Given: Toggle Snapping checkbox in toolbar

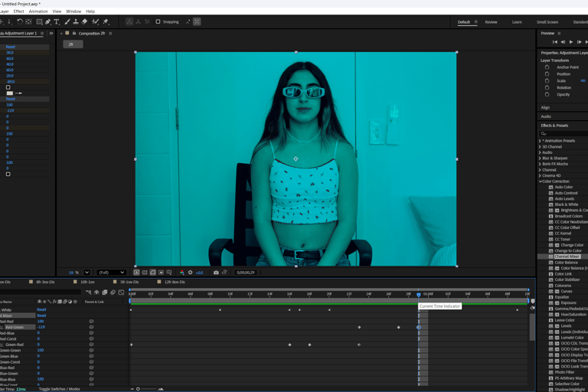Looking at the screenshot, I should [x=158, y=21].
